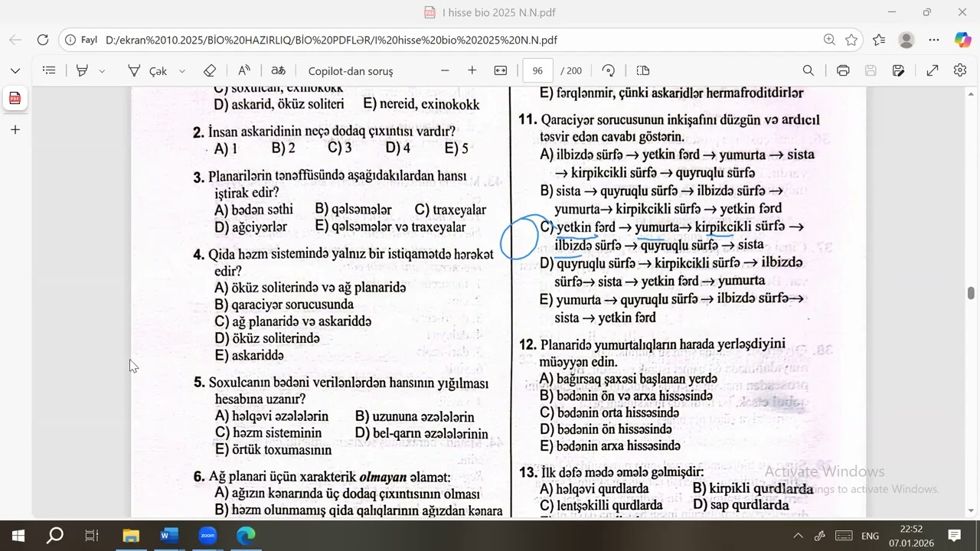
Task: Click the pen input tray icon
Action: tap(820, 536)
